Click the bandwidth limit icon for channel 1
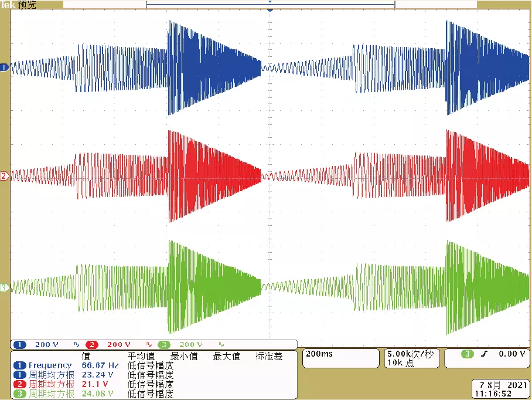This screenshot has height=400, width=532. (77, 345)
